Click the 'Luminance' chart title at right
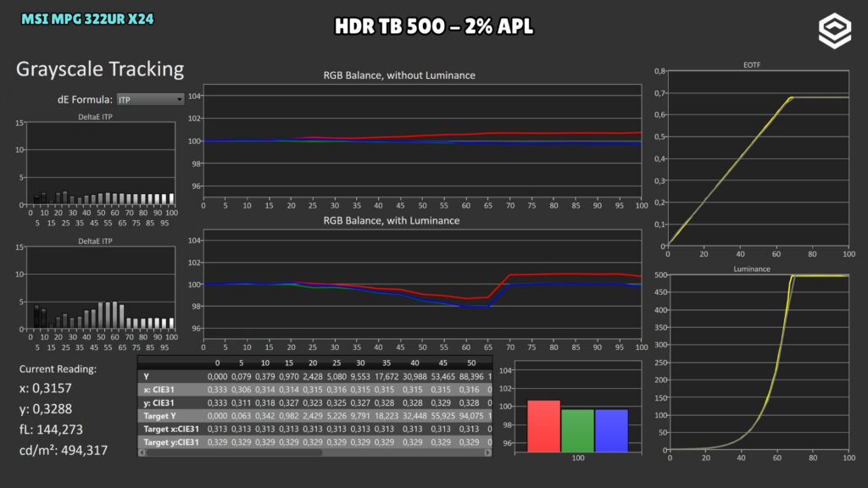Viewport: 868px width, 488px height. coord(752,269)
